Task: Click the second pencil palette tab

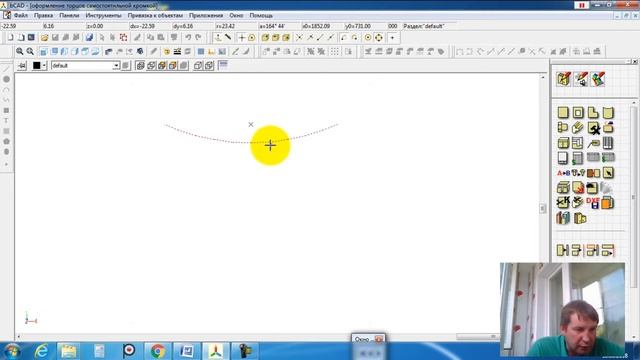Action: [x=580, y=79]
